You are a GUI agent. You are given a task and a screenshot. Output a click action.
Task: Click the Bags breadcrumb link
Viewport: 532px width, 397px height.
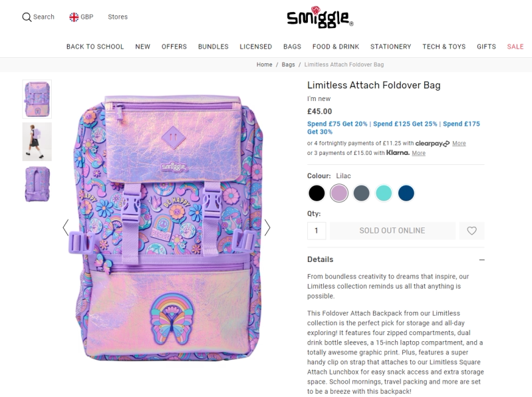288,65
